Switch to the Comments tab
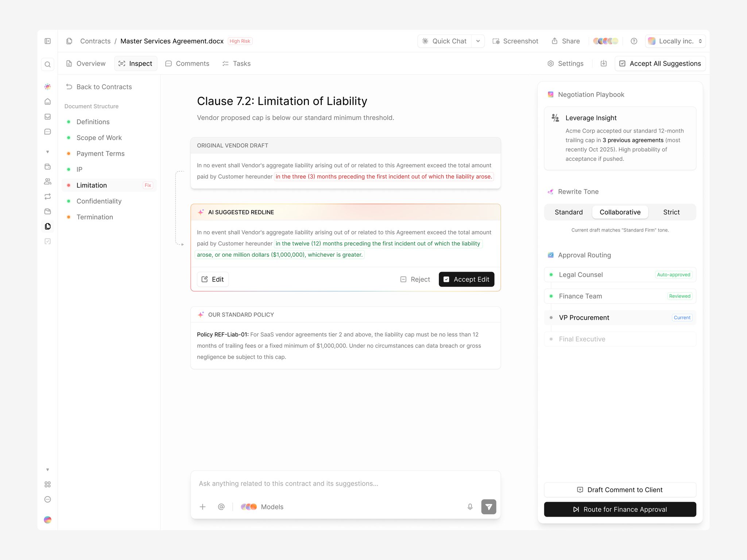The width and height of the screenshot is (747, 560). click(x=187, y=63)
